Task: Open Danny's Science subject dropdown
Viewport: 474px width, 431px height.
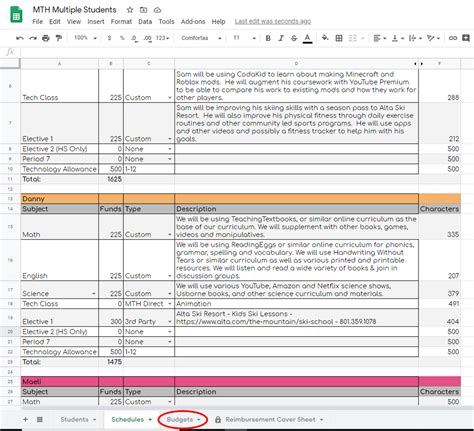Action: click(94, 294)
